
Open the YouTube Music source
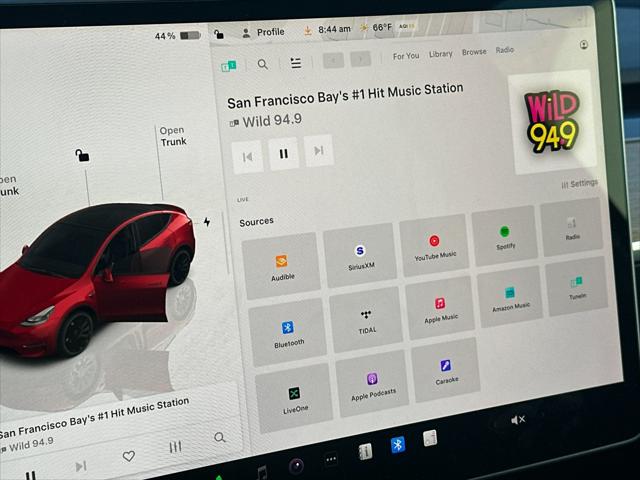(x=434, y=245)
